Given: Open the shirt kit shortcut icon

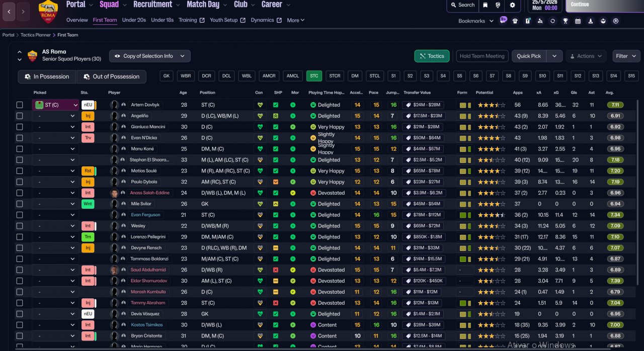Looking at the screenshot, I should click(x=515, y=21).
